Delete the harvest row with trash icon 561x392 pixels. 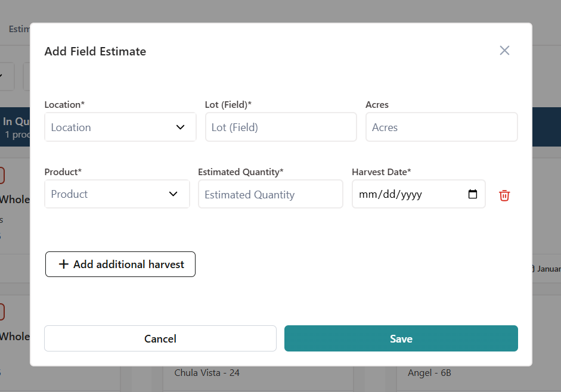tap(504, 195)
